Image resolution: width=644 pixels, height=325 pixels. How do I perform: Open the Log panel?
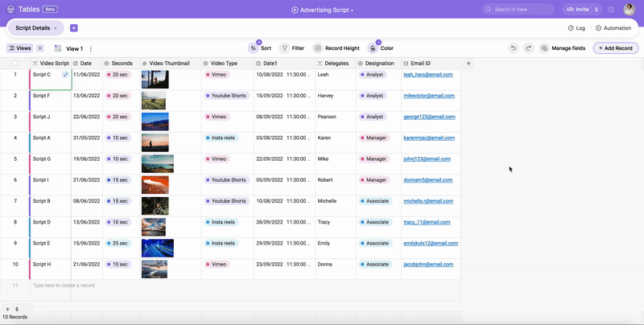pyautogui.click(x=576, y=28)
